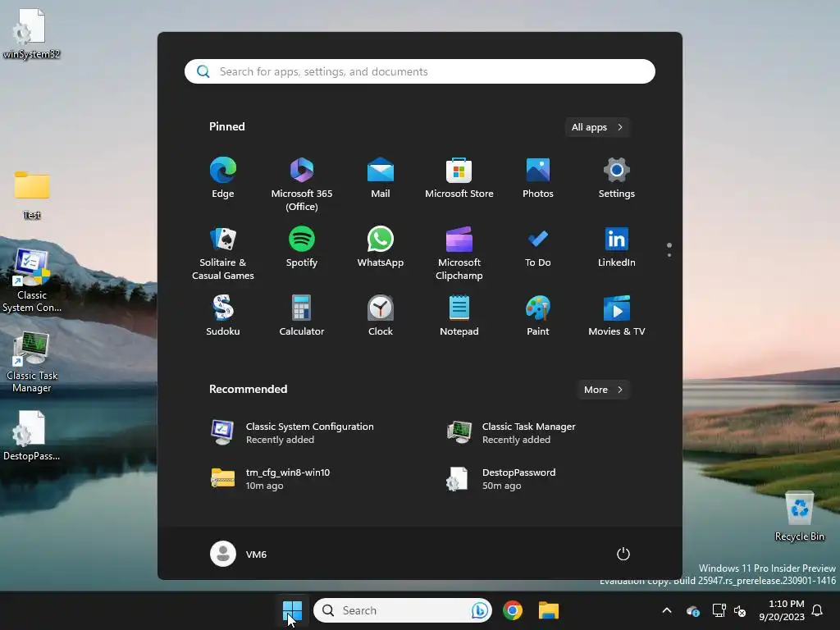Focus the Start menu search field

point(420,71)
